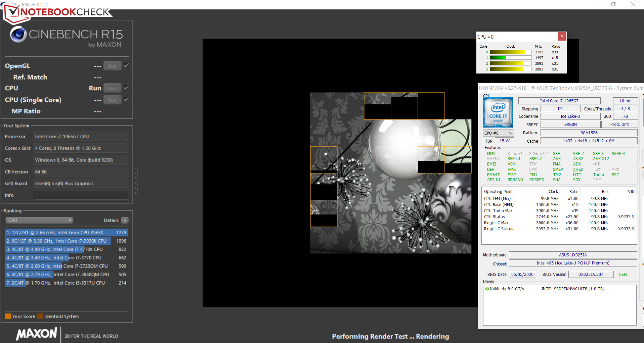Expand the CPU #0 selector in HWiNFO

tap(498, 133)
